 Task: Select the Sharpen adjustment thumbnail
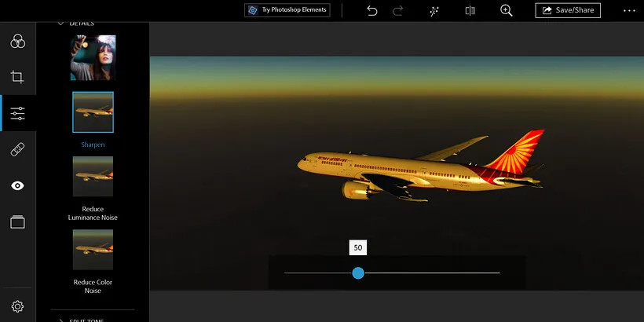pyautogui.click(x=93, y=112)
